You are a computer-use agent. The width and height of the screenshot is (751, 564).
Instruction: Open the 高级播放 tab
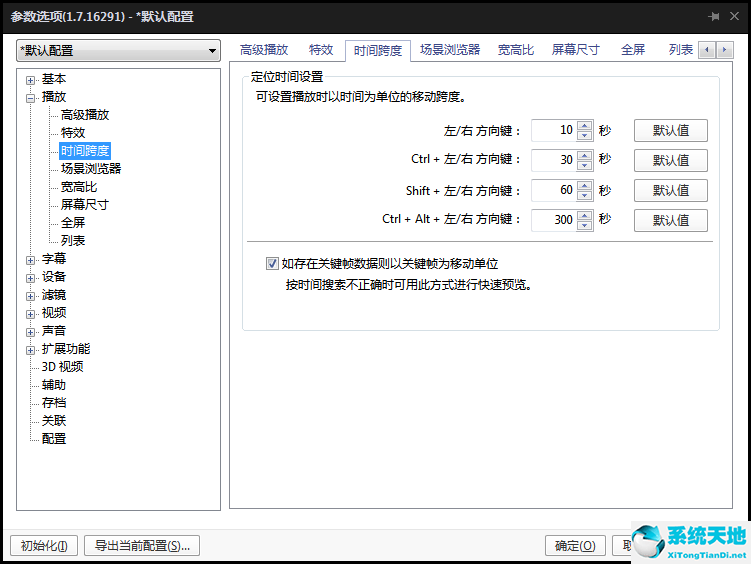pos(264,50)
